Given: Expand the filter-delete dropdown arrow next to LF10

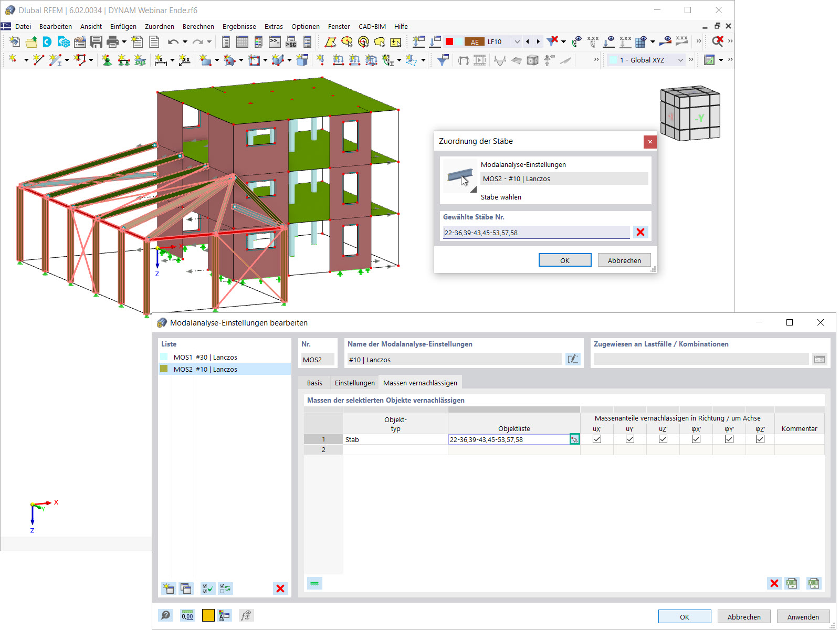Looking at the screenshot, I should point(563,41).
